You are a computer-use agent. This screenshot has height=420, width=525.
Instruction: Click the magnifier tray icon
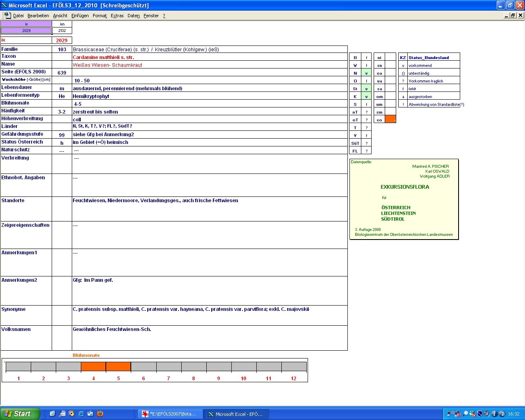(x=465, y=414)
